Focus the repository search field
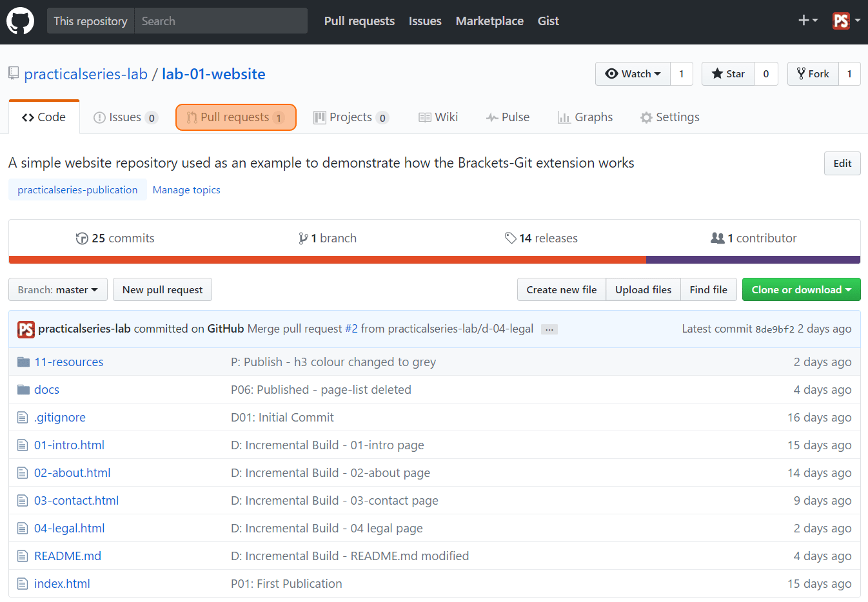The image size is (868, 602). pyautogui.click(x=221, y=21)
